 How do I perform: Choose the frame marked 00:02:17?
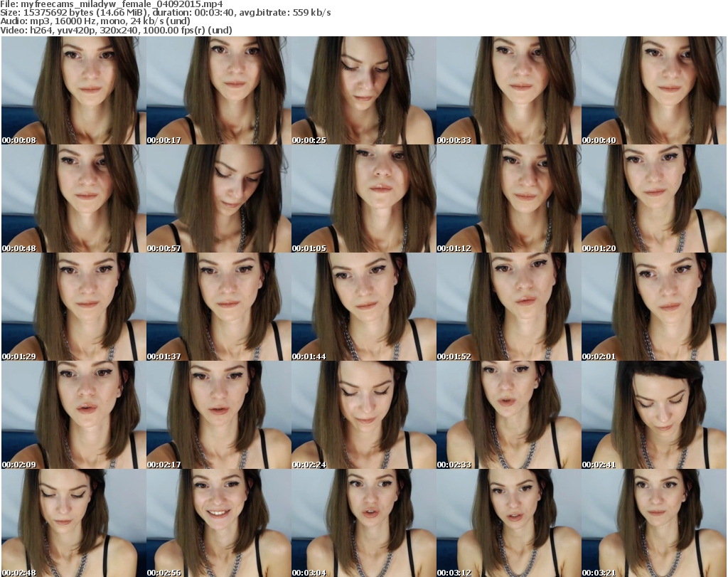pos(219,415)
